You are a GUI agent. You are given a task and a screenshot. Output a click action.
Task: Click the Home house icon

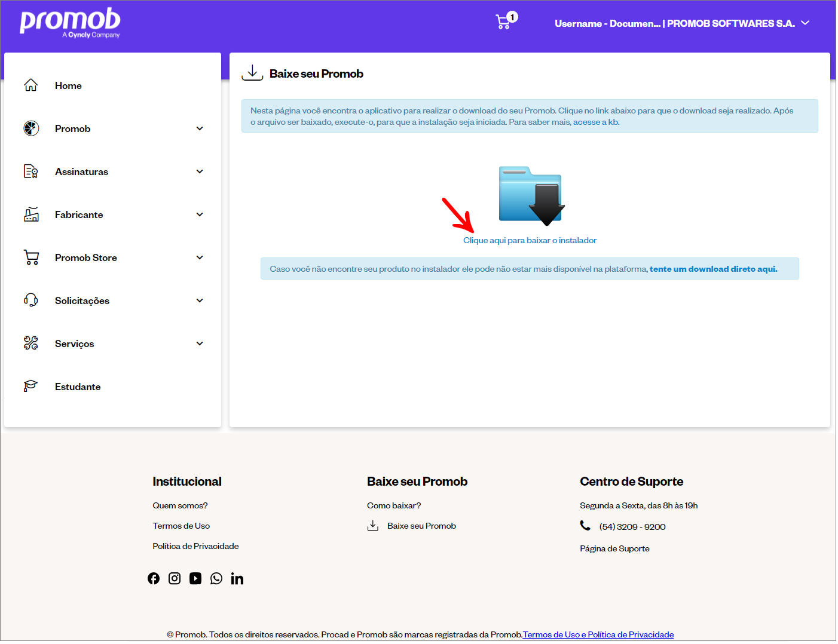pyautogui.click(x=31, y=85)
